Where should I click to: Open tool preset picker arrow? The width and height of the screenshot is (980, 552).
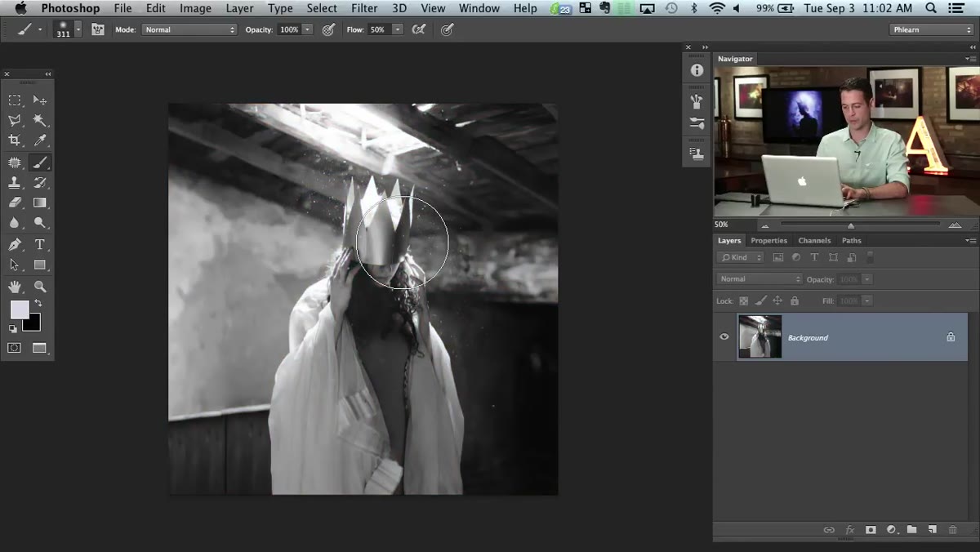(39, 30)
